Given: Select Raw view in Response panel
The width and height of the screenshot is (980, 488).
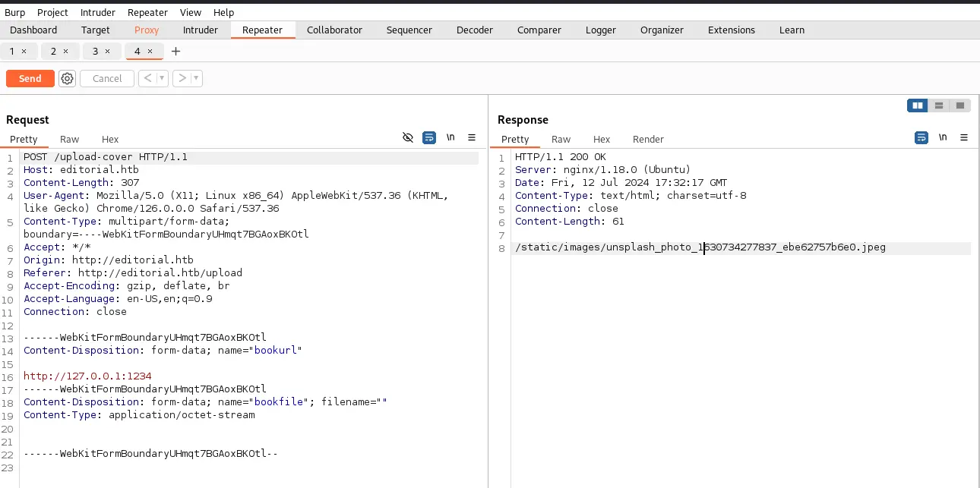Looking at the screenshot, I should (x=561, y=139).
